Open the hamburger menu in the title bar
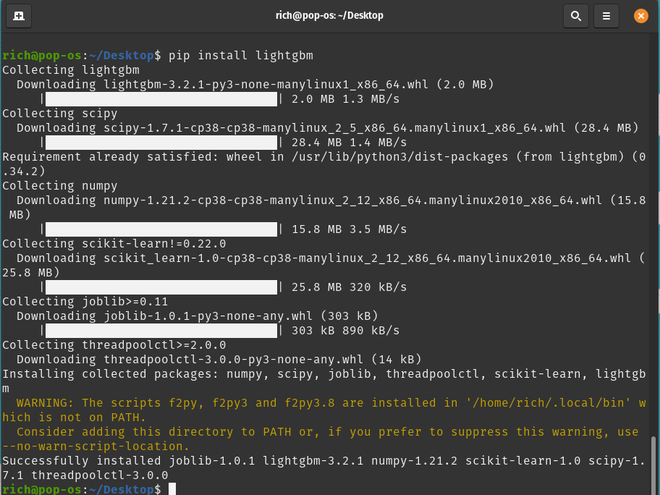Image resolution: width=660 pixels, height=495 pixels. click(606, 16)
